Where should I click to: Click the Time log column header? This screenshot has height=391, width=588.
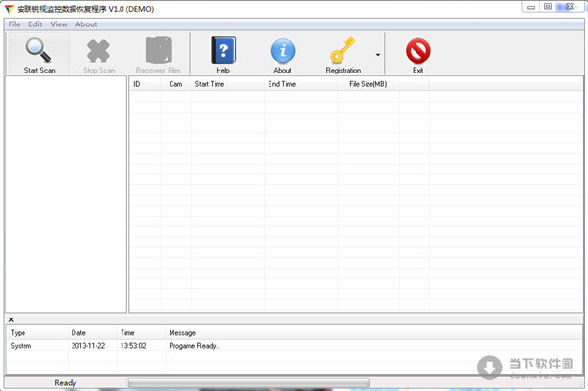click(x=141, y=333)
